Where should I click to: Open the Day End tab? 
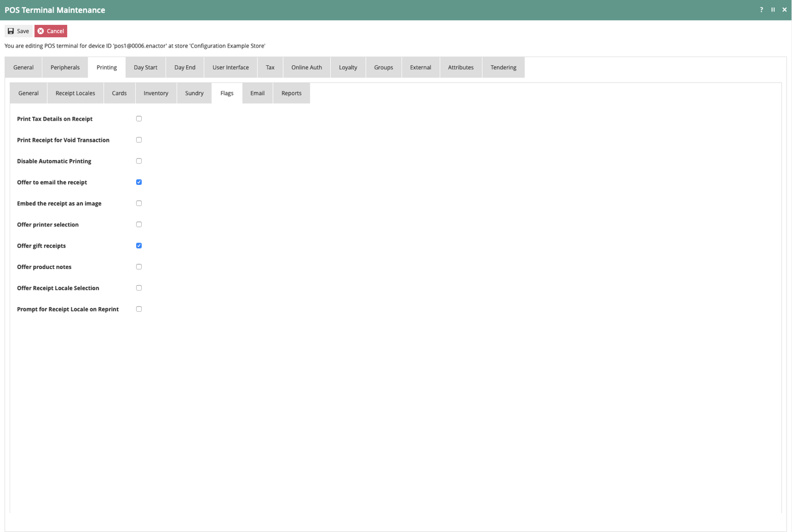[185, 68]
